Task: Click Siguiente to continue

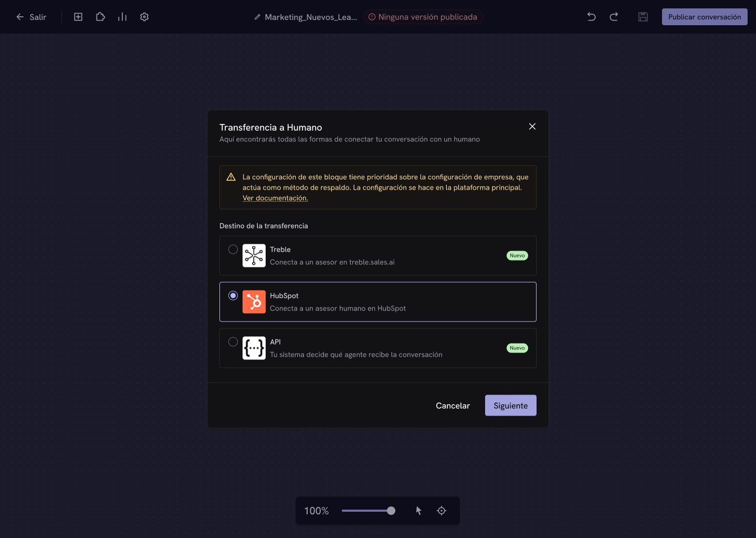Action: 511,406
